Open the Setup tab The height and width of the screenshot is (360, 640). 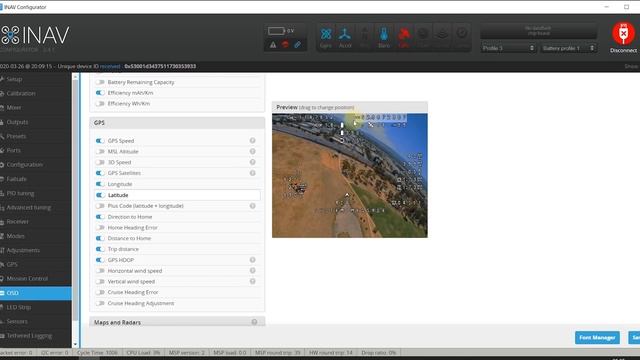pyautogui.click(x=36, y=79)
